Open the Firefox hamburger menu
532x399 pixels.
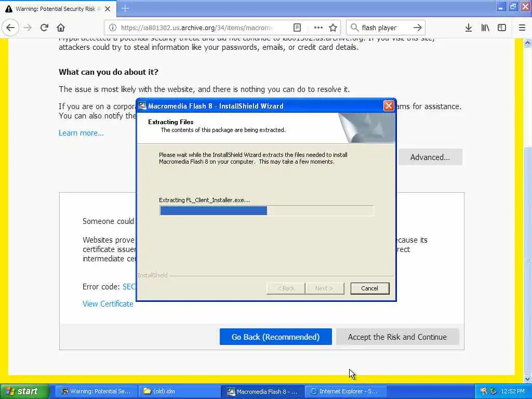pyautogui.click(x=522, y=28)
